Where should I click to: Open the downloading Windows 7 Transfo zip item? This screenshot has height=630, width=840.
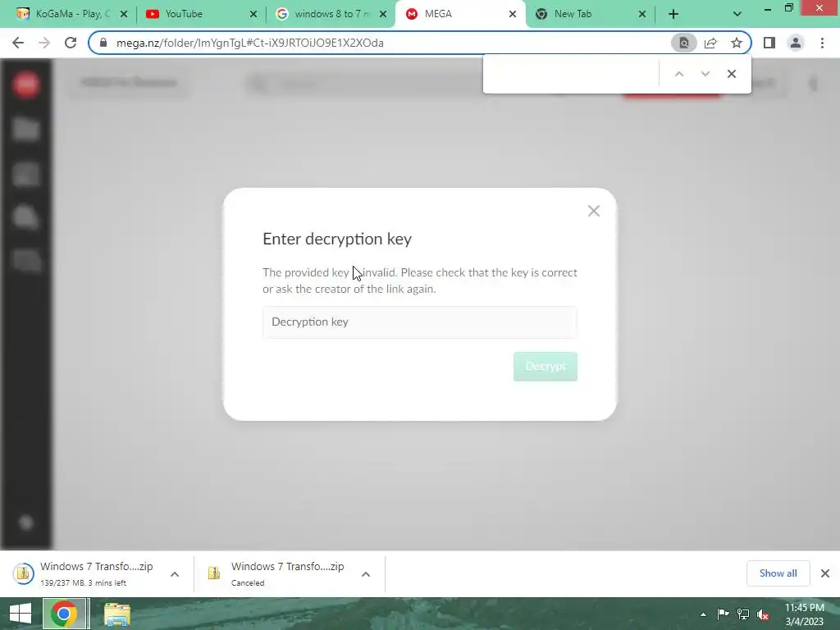pos(85,573)
